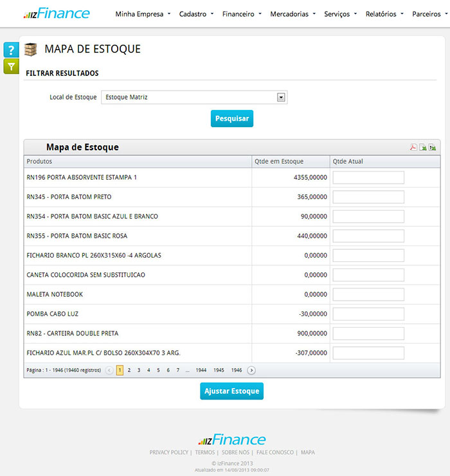450x476 pixels.
Task: Jump to page 1946 in pagination
Action: [x=237, y=370]
